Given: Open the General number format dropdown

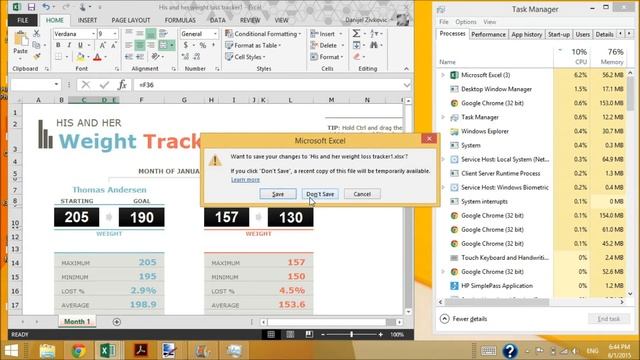Looking at the screenshot, I should point(215,34).
